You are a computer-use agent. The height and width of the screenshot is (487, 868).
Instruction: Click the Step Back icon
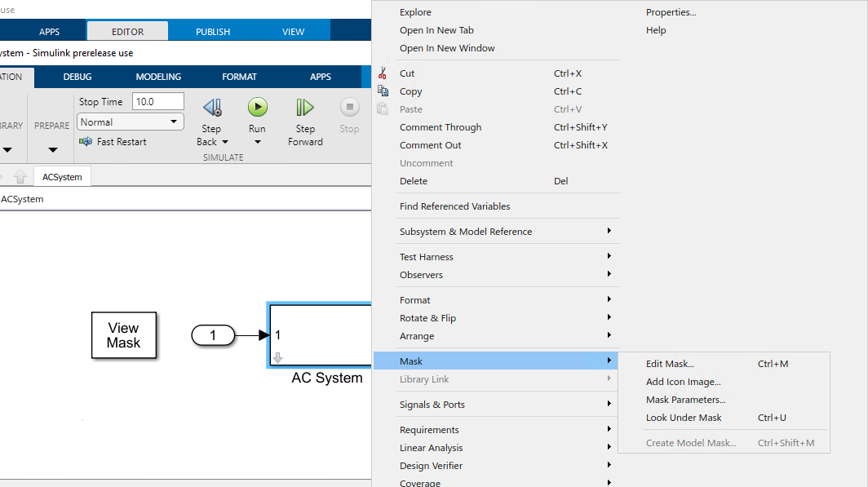[211, 107]
